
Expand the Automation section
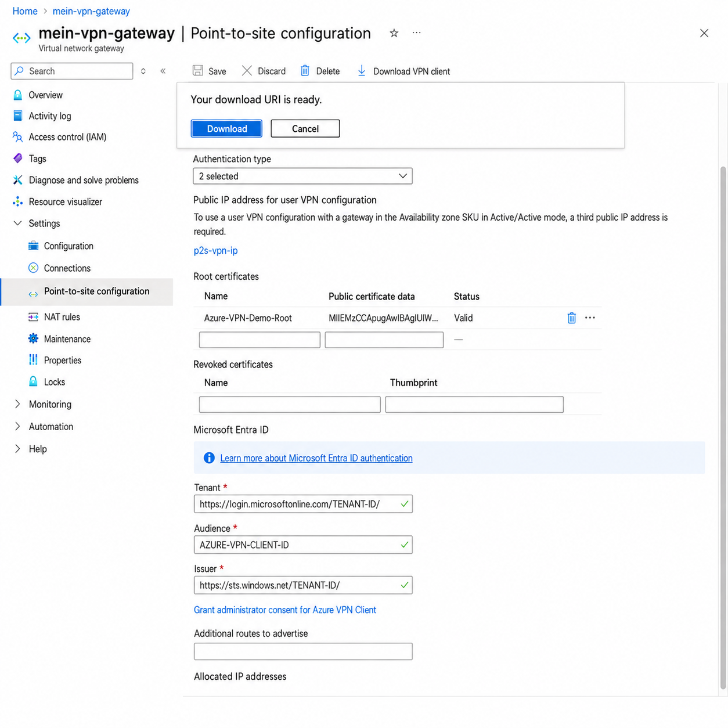[17, 426]
